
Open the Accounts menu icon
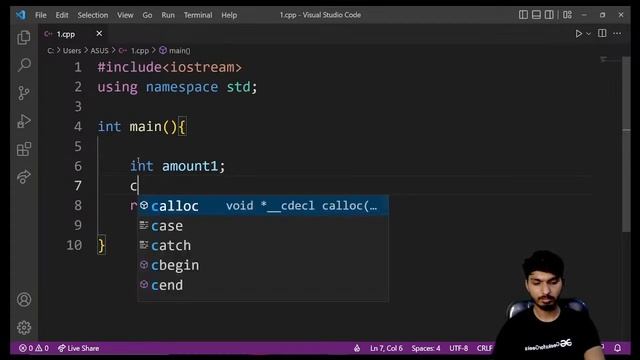pos(24,300)
